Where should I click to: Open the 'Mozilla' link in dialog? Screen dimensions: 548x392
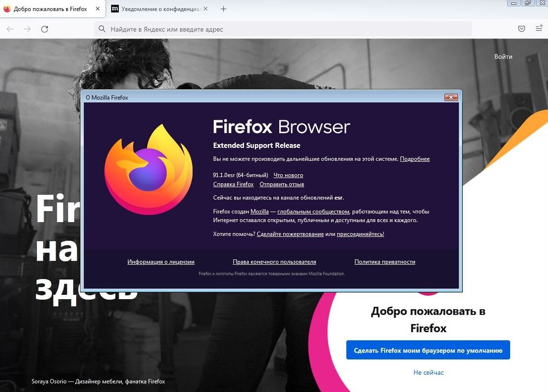(x=260, y=212)
